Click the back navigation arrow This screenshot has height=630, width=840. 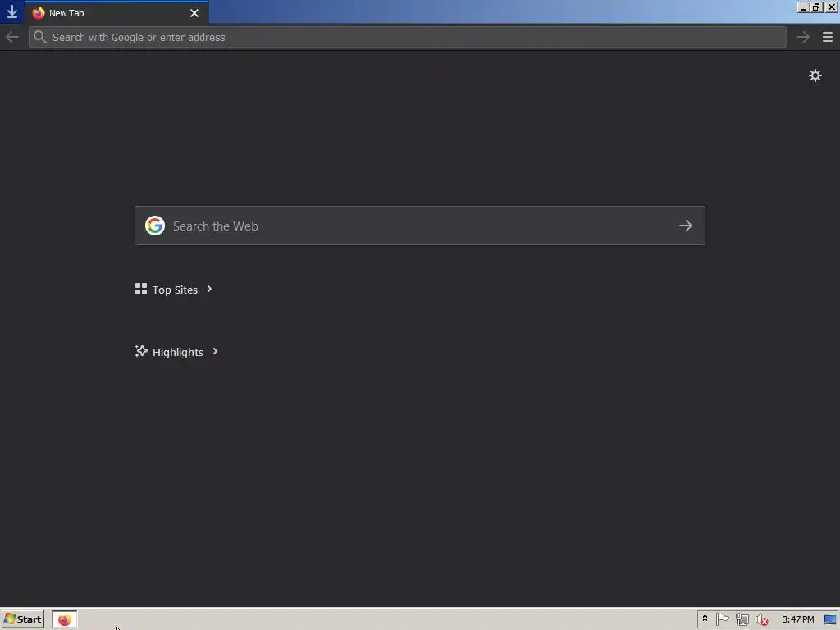click(x=11, y=37)
